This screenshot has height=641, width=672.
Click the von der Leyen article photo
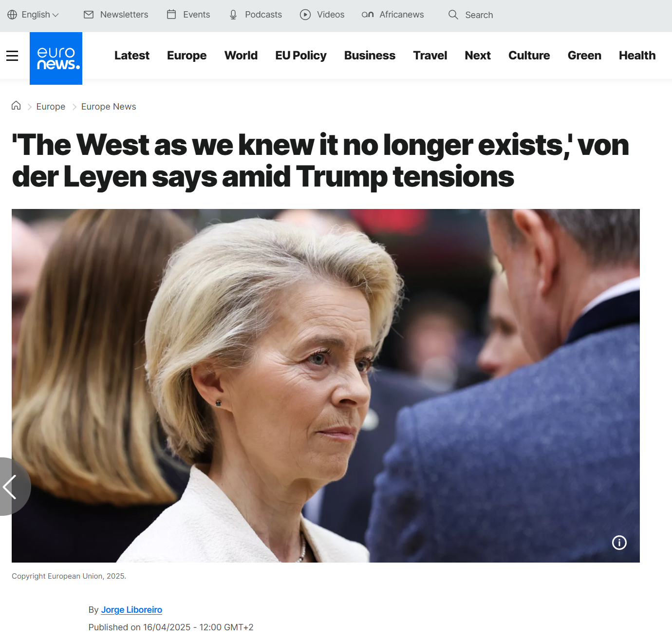point(326,386)
